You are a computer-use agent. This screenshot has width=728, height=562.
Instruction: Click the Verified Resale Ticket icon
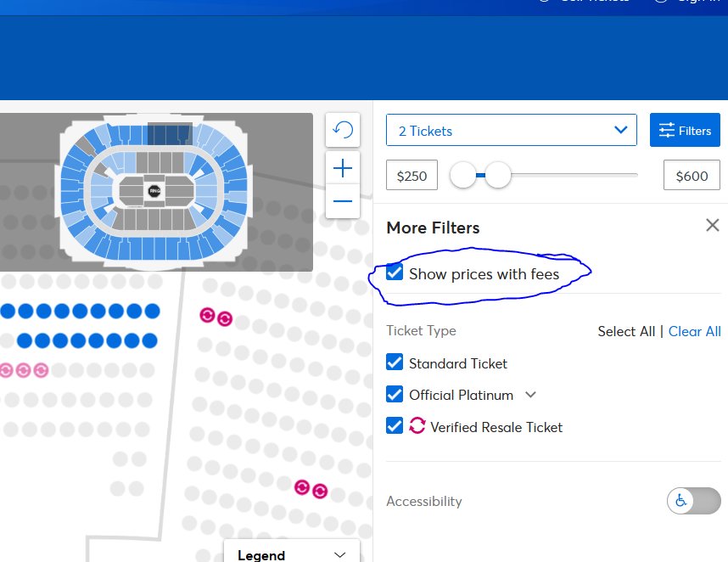click(x=417, y=425)
